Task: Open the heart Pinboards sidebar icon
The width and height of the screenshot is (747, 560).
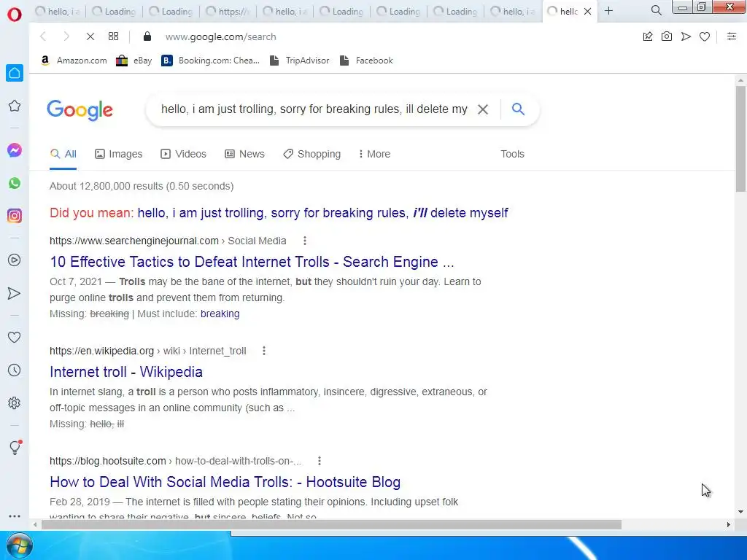Action: [15, 338]
